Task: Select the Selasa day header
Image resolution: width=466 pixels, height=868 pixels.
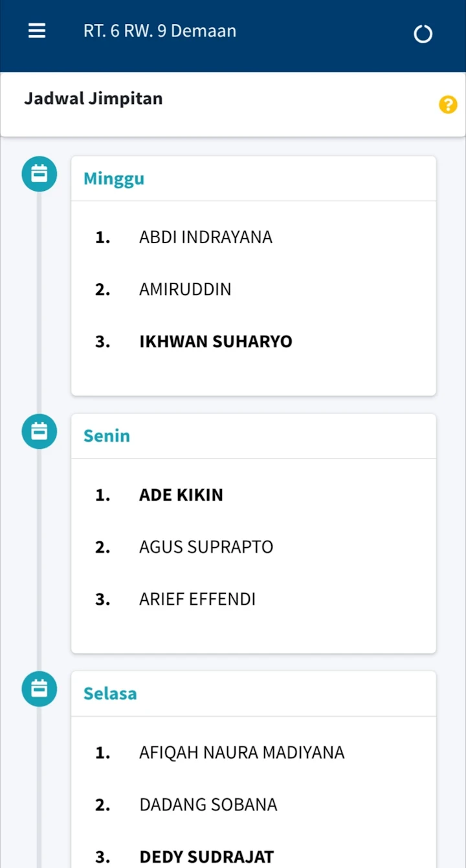Action: pyautogui.click(x=110, y=693)
